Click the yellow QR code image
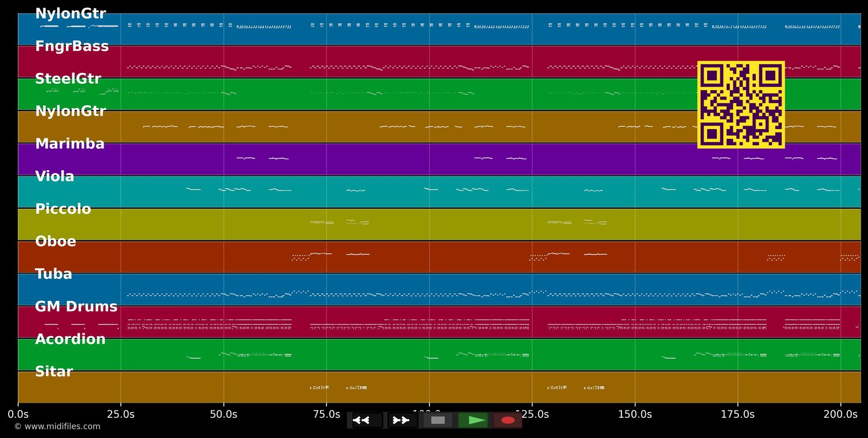 tap(741, 105)
